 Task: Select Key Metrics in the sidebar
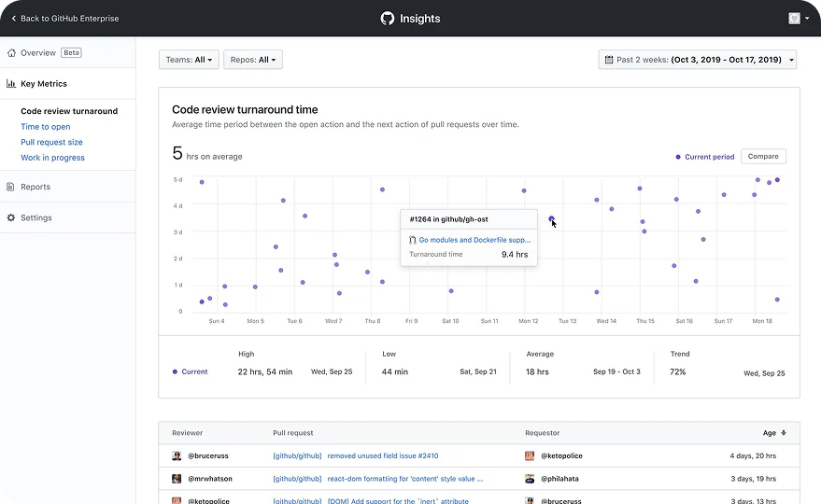tap(44, 84)
